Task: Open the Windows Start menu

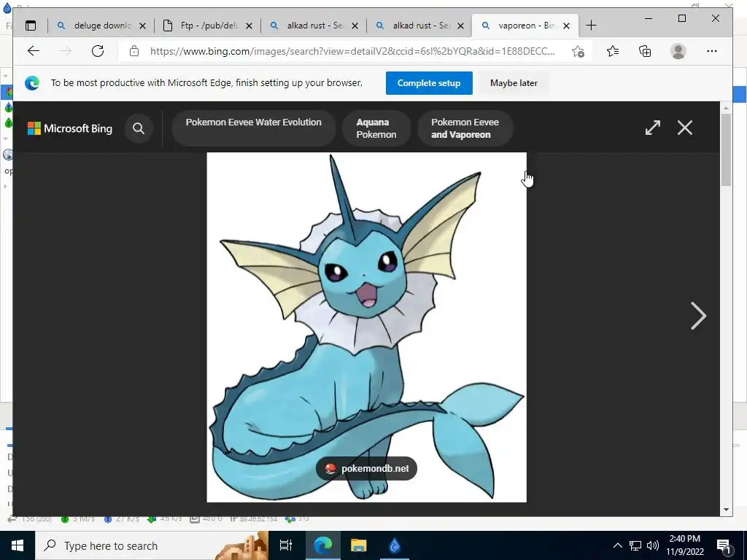Action: [18, 545]
